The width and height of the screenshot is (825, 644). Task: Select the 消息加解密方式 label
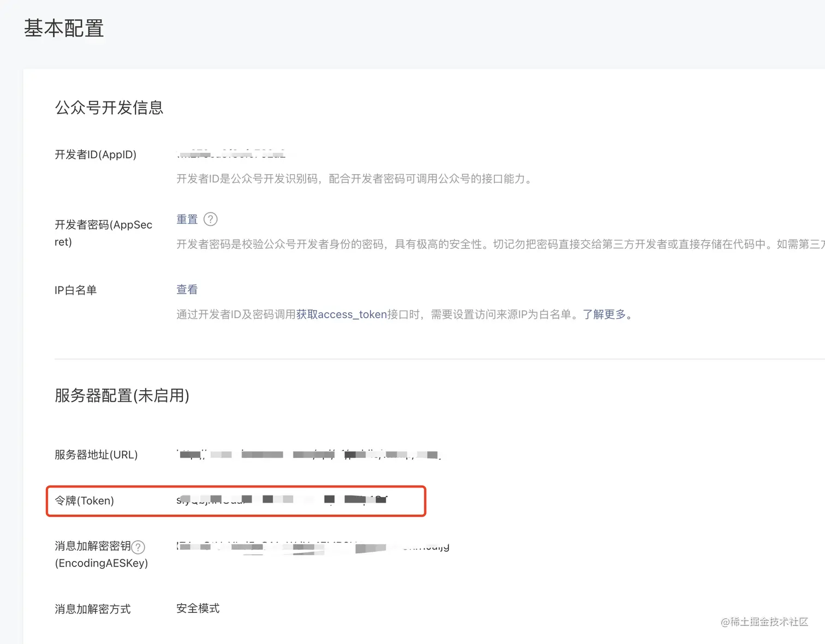pos(93,609)
